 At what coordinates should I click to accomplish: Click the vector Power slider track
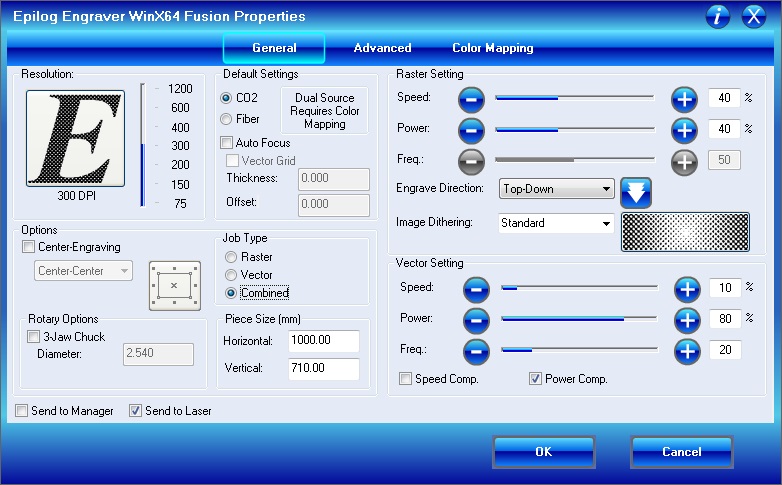pyautogui.click(x=580, y=319)
